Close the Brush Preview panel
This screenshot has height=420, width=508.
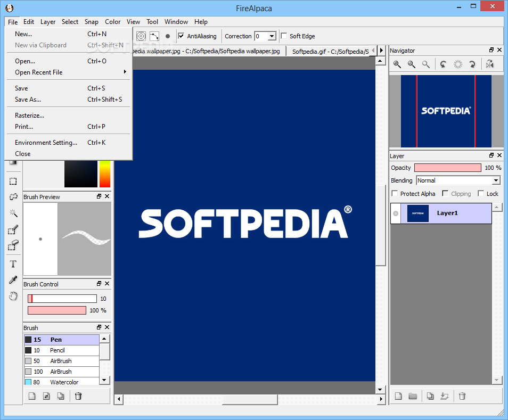coord(107,196)
